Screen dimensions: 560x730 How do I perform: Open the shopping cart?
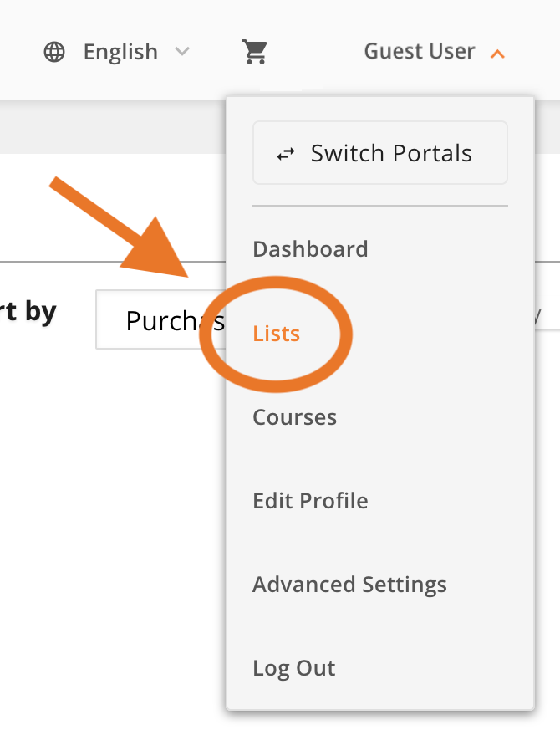click(255, 52)
